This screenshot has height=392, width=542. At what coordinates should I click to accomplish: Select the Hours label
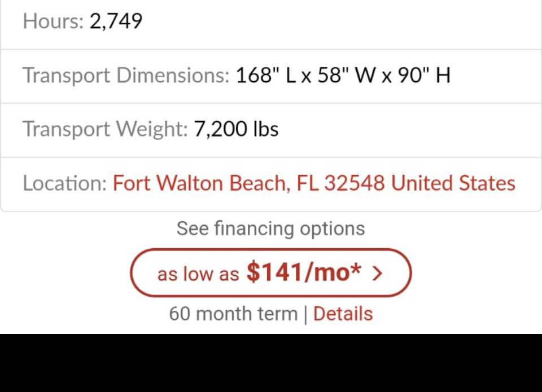tap(53, 21)
